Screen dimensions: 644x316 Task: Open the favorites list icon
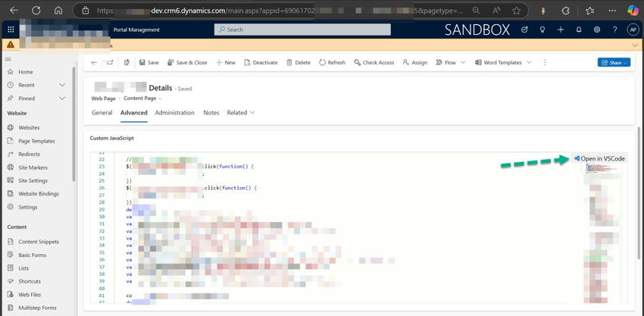(589, 11)
